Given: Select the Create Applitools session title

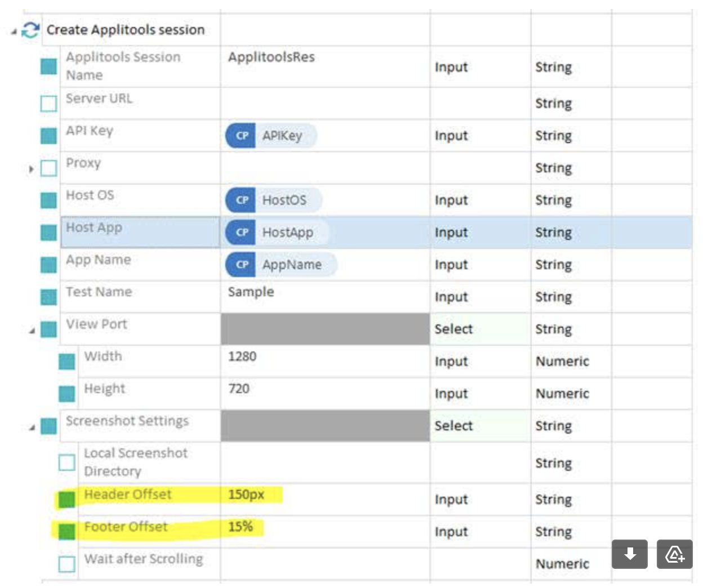Looking at the screenshot, I should (126, 30).
